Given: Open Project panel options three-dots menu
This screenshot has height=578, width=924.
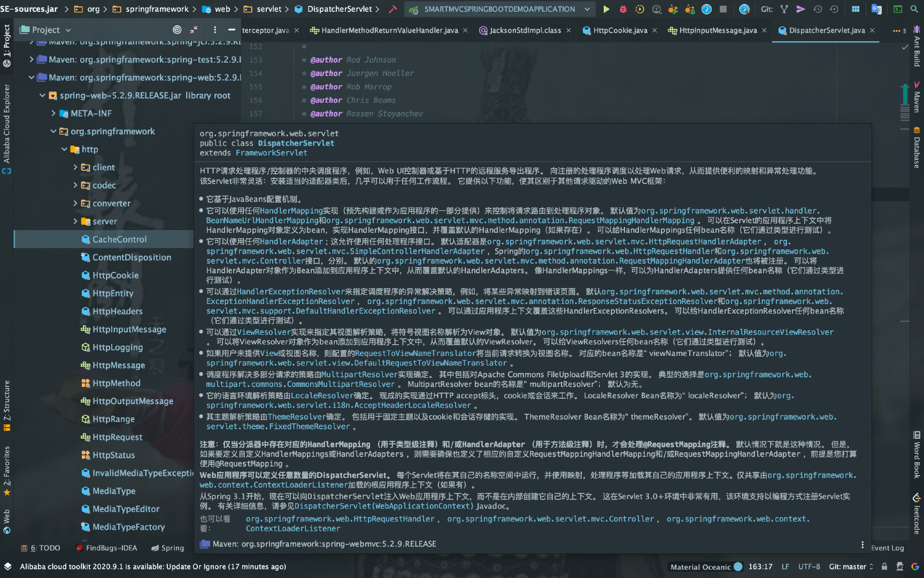Looking at the screenshot, I should pos(215,30).
